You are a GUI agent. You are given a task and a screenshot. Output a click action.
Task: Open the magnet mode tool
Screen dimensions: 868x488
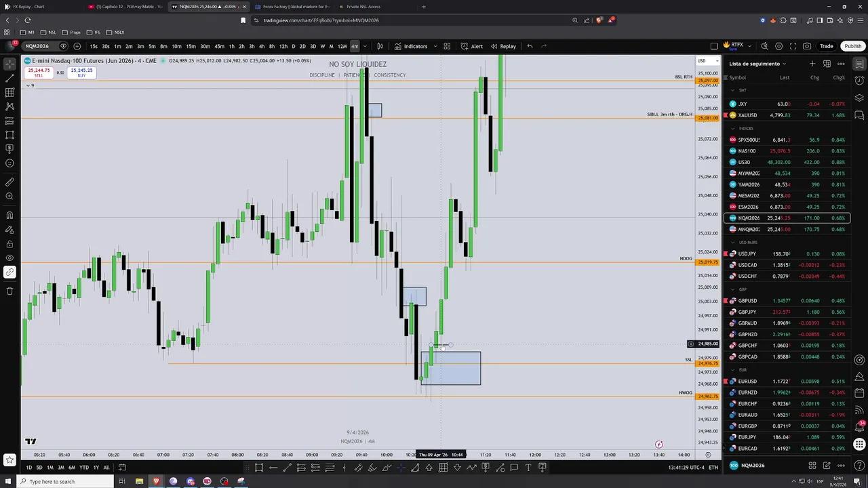(x=9, y=216)
